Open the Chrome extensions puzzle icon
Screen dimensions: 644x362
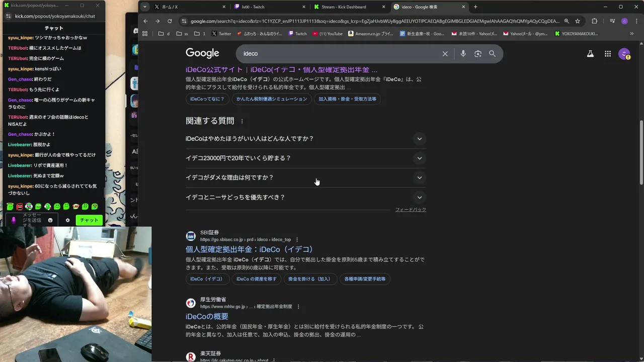tap(595, 21)
